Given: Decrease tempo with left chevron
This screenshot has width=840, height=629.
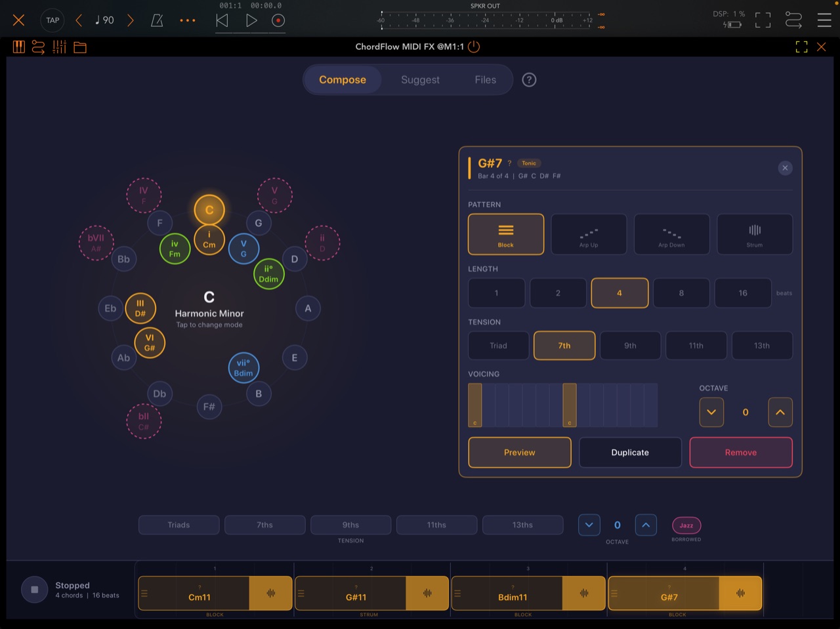Looking at the screenshot, I should (79, 20).
